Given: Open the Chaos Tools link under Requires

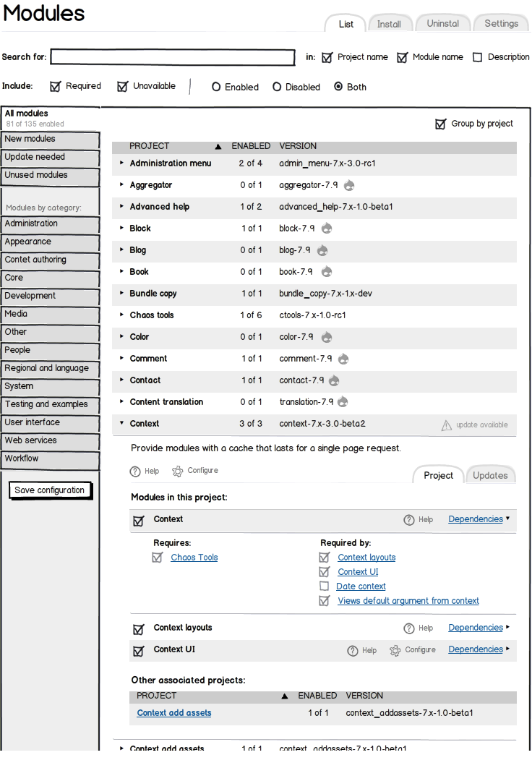Looking at the screenshot, I should [194, 558].
